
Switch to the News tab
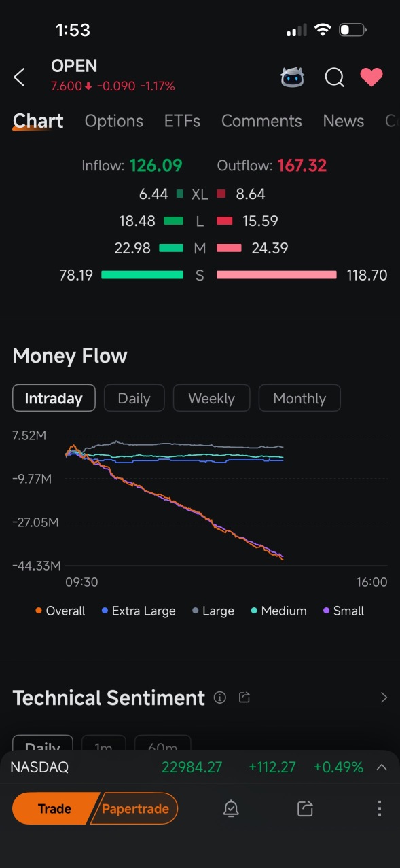tap(344, 121)
